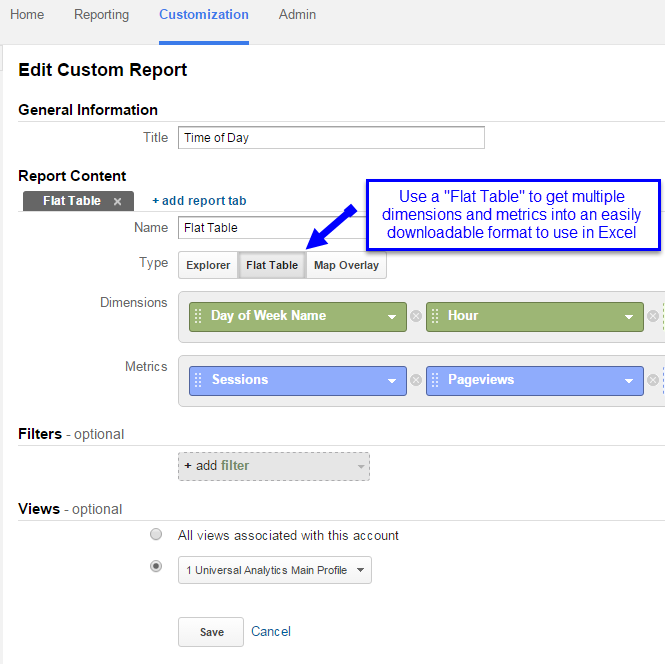Save the custom report

pos(211,632)
